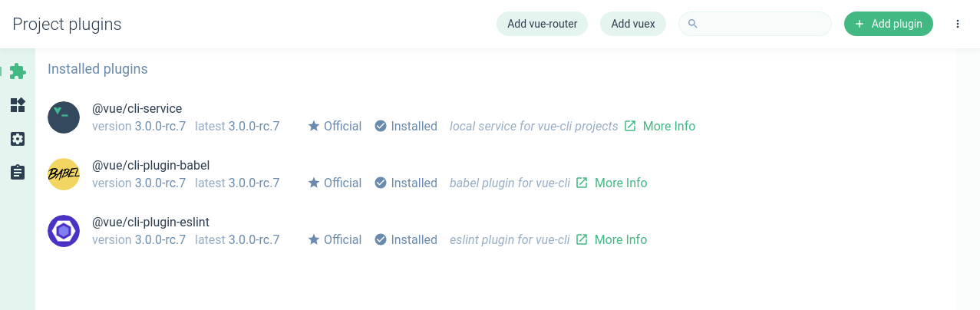Open the Configuration gear sidebar icon

click(18, 139)
